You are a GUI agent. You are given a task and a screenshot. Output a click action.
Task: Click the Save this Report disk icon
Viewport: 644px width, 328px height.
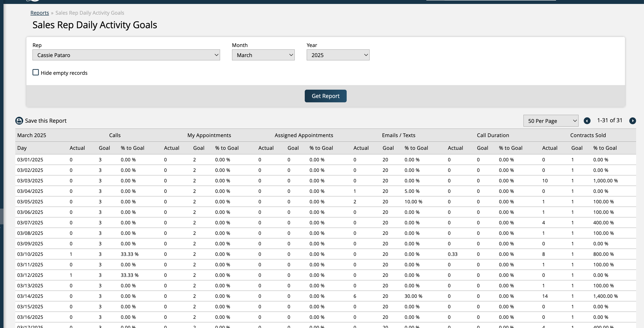coord(19,121)
